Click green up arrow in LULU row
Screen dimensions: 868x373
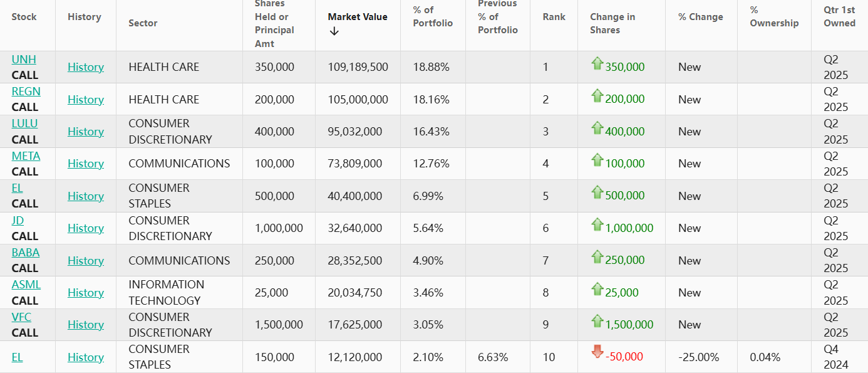pyautogui.click(x=597, y=128)
